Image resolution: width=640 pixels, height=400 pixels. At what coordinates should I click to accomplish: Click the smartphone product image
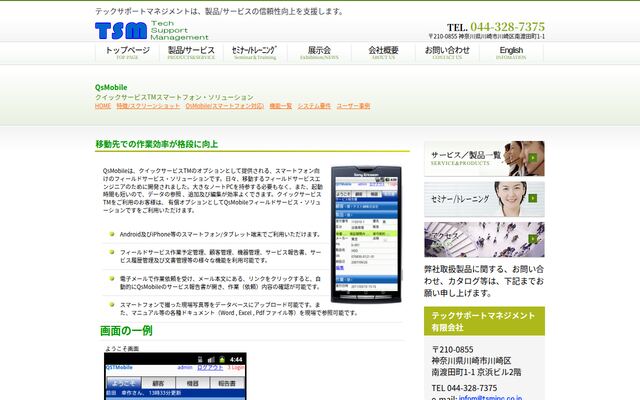point(366,234)
